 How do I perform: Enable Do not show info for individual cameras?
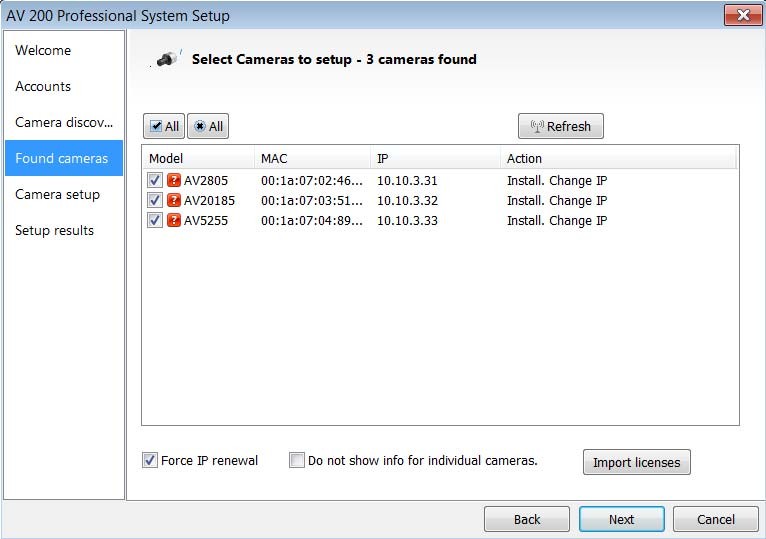pos(297,461)
